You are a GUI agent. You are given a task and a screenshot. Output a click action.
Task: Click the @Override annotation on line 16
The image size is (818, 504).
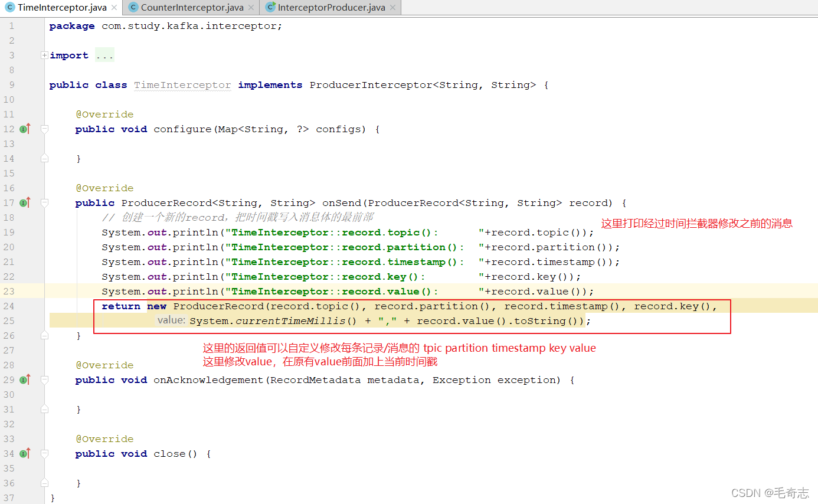pos(104,188)
